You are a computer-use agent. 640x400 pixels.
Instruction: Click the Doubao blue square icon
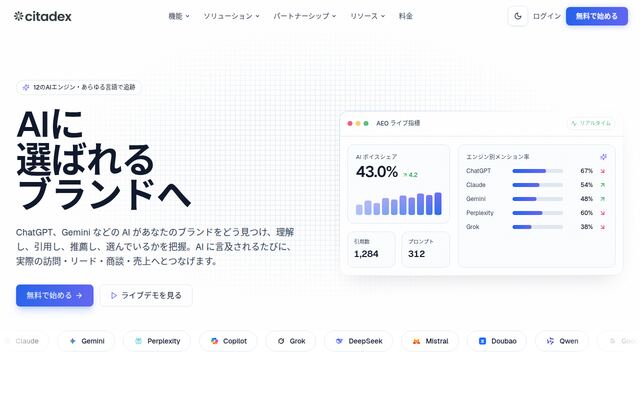482,341
